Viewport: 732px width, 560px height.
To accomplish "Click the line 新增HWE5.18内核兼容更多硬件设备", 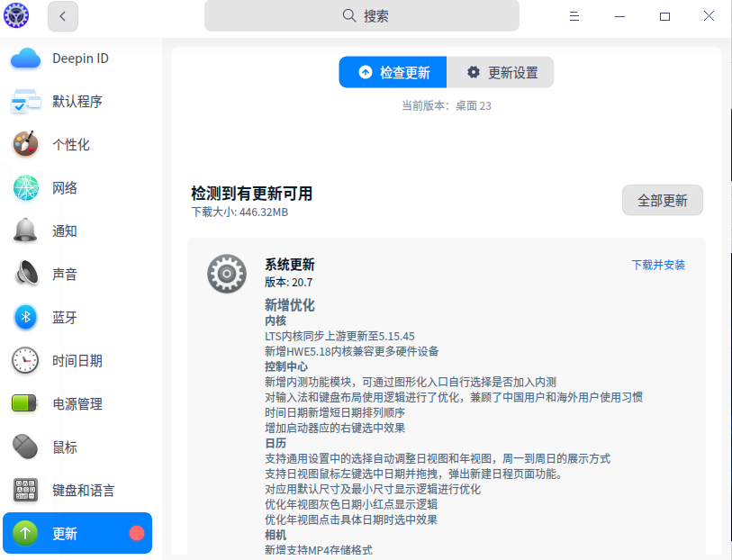I will pyautogui.click(x=351, y=351).
